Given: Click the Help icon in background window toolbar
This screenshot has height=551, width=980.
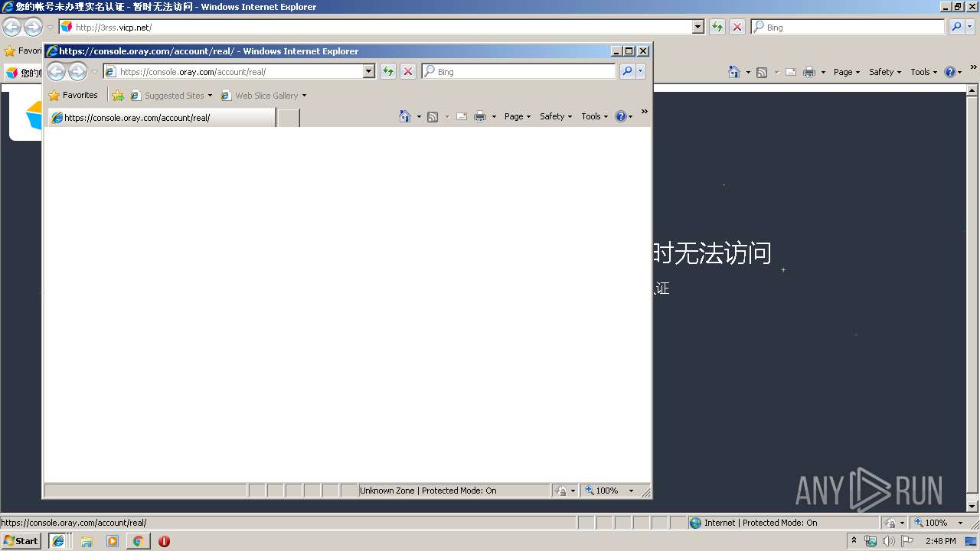Looking at the screenshot, I should coord(949,72).
